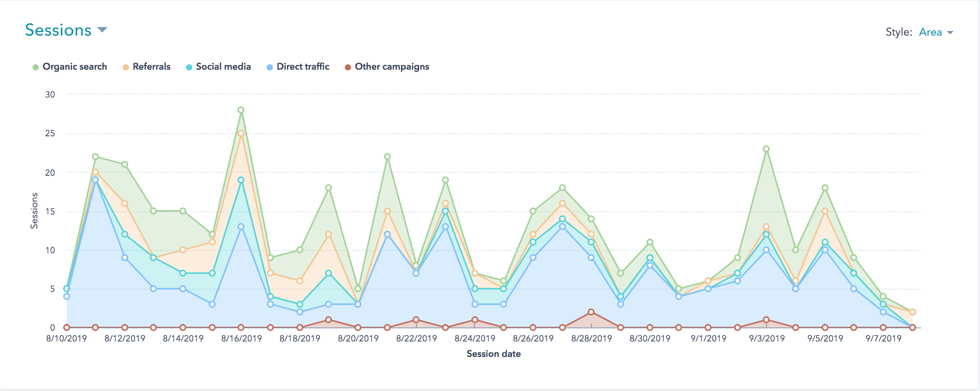
Task: Click the 9/7/2019 axis date label
Action: tap(884, 338)
